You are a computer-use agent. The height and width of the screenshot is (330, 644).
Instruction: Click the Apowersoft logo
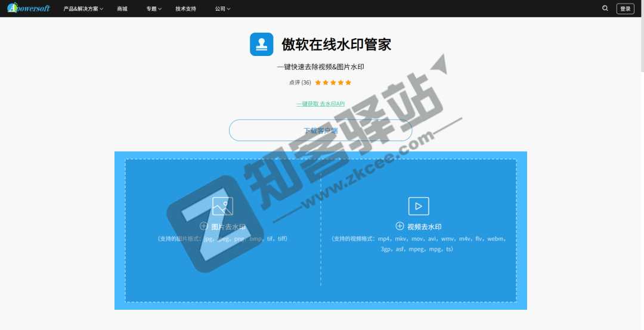(x=29, y=8)
